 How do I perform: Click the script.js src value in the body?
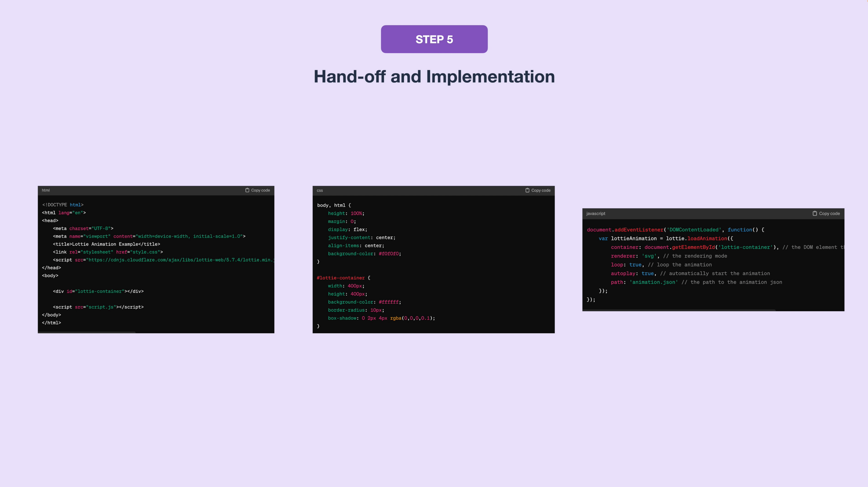click(101, 307)
